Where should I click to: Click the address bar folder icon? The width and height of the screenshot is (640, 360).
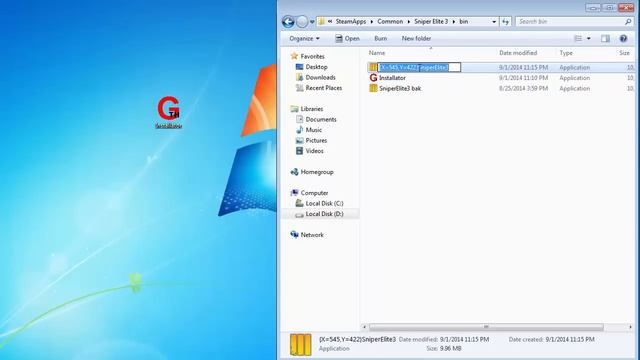pyautogui.click(x=322, y=22)
